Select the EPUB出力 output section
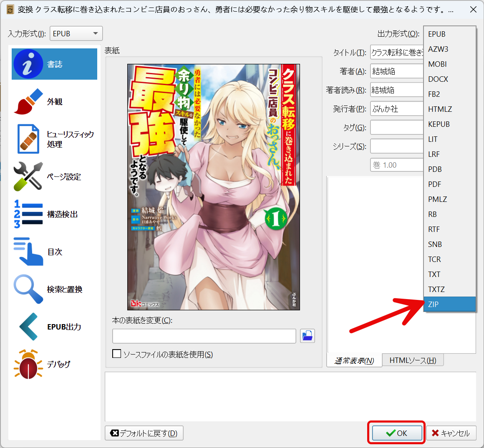The image size is (484, 448). (x=54, y=327)
